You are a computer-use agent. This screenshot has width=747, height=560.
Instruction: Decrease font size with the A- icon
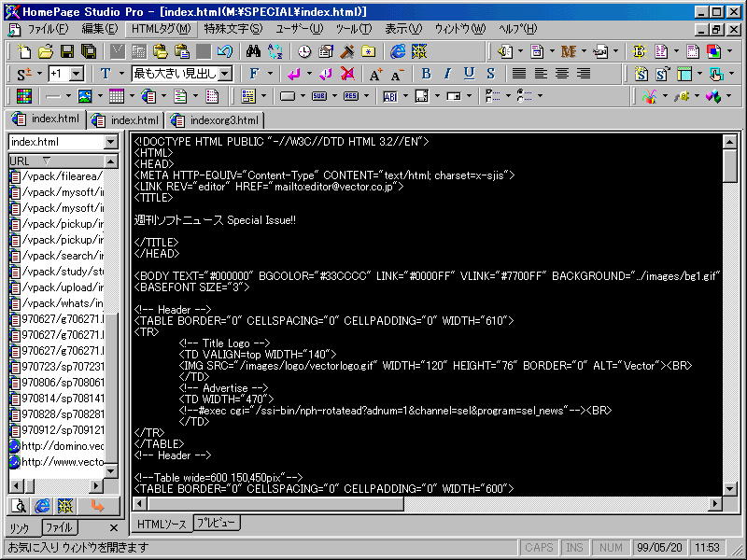pos(397,74)
